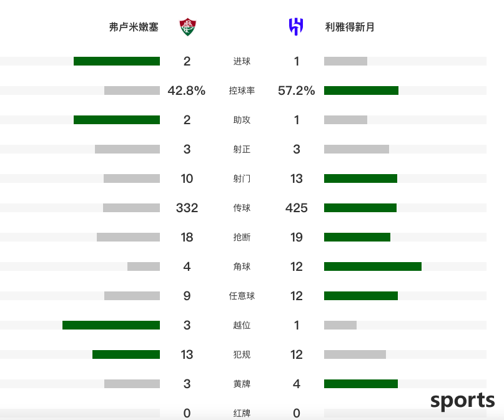Select the 黄牌 stat label

coord(242,384)
